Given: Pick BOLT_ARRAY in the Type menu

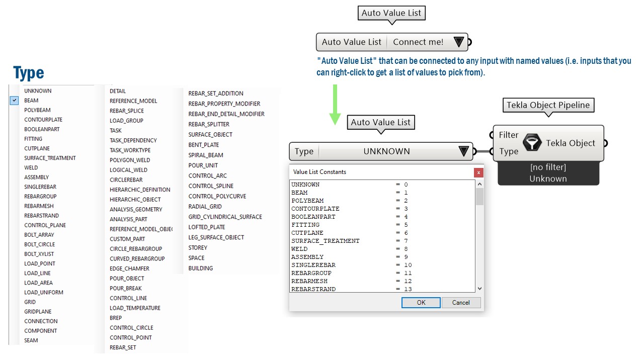Looking at the screenshot, I should click(x=39, y=235).
